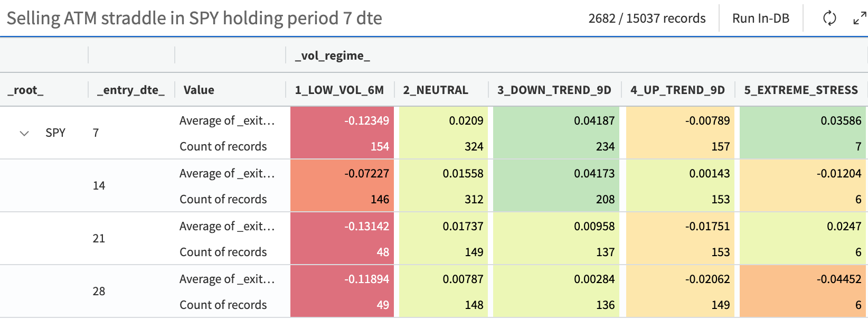This screenshot has width=868, height=319.
Task: Click the green 0.04187 cell
Action: click(x=594, y=120)
